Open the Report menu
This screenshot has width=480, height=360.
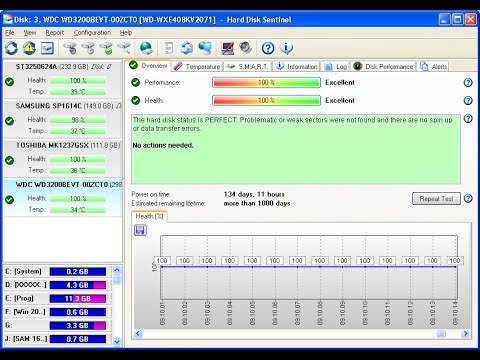point(55,33)
